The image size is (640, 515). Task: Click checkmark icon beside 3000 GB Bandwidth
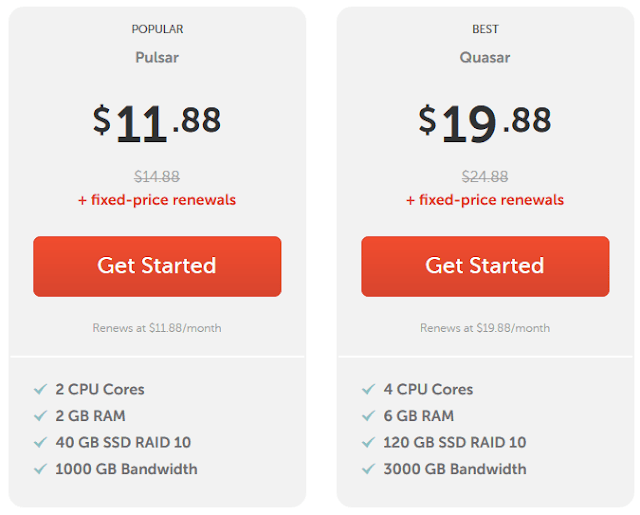[x=368, y=469]
